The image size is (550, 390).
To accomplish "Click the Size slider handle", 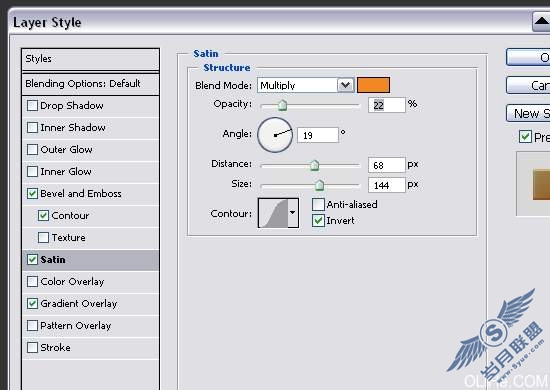I will 319,185.
